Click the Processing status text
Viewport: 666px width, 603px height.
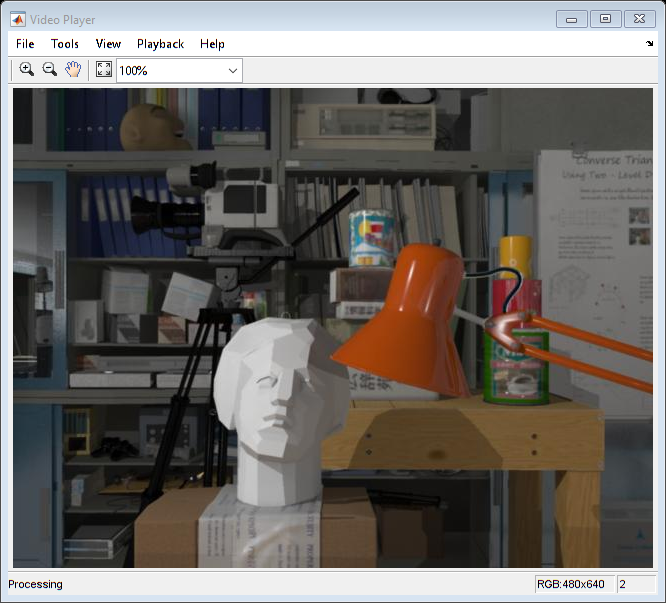pyautogui.click(x=36, y=584)
